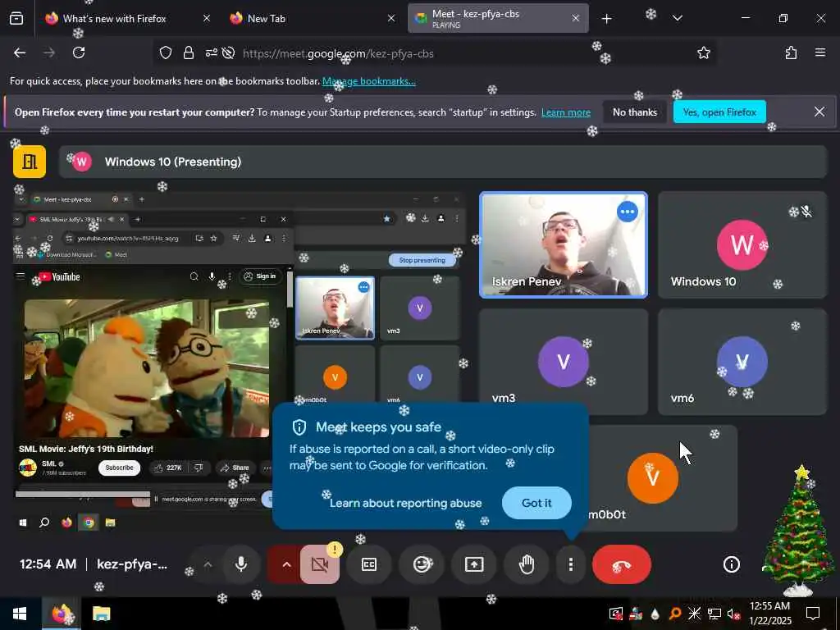The width and height of the screenshot is (840, 630).
Task: Expand the collapsed left chevron by microphone
Action: click(208, 564)
